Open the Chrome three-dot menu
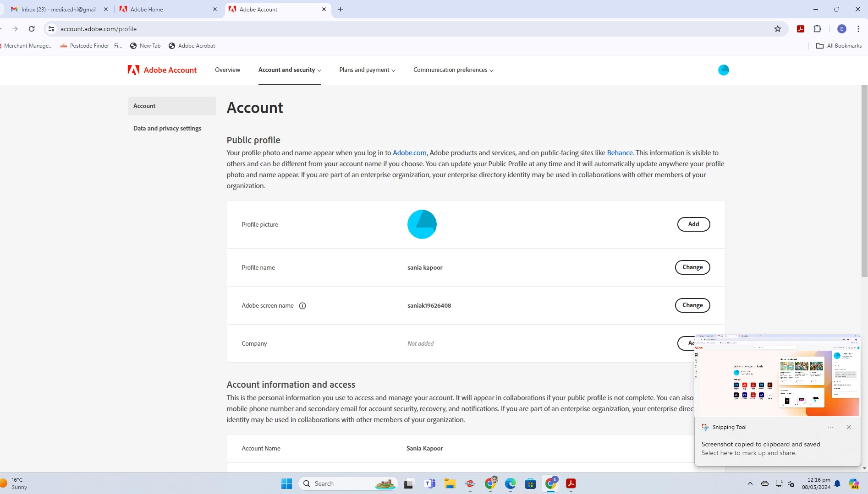Viewport: 868px width, 494px height. pyautogui.click(x=858, y=29)
